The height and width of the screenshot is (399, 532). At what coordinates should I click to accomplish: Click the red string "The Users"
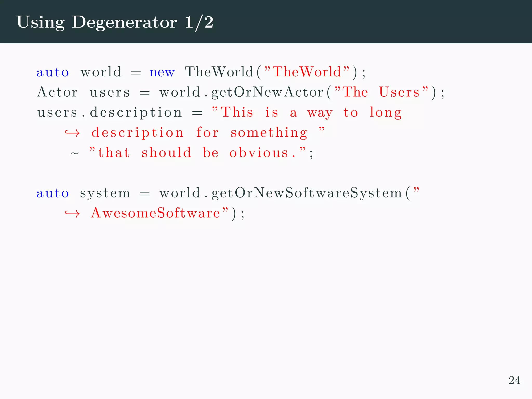(381, 92)
